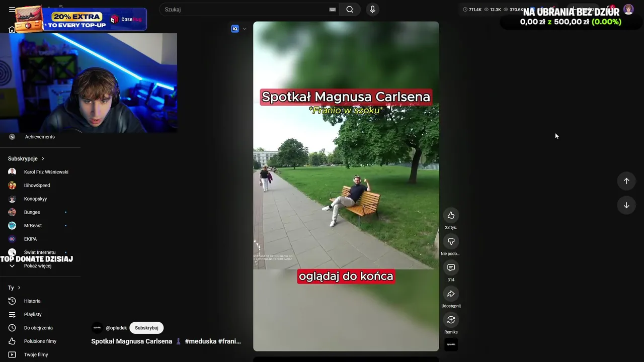
Task: Click the CaseHug 20% EXTRA banner
Action: [81, 19]
